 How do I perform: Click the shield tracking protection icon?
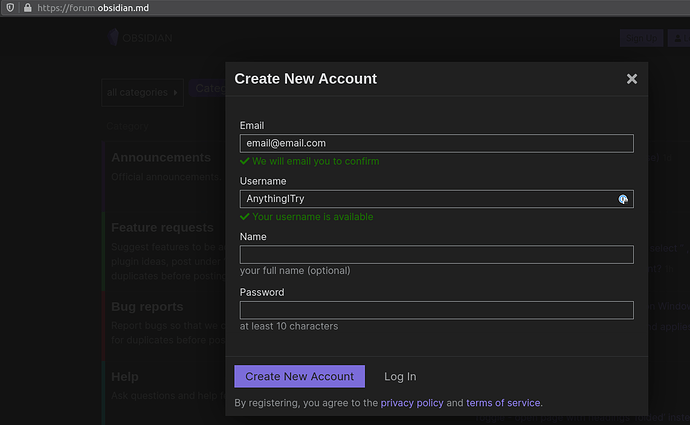(x=10, y=7)
